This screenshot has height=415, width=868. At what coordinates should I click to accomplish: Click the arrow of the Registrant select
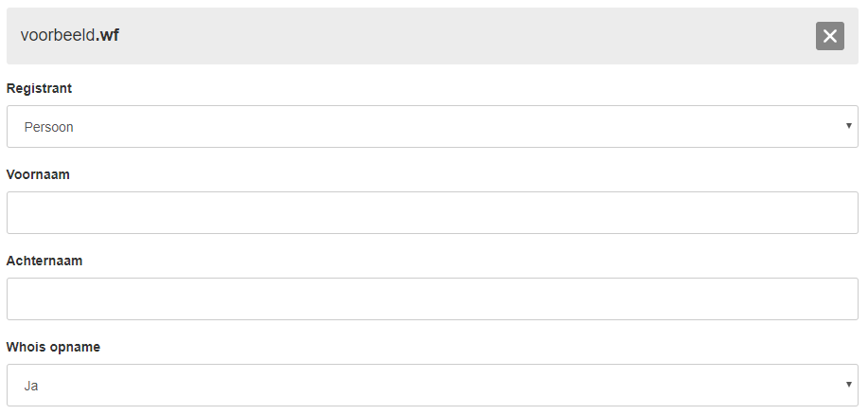848,126
